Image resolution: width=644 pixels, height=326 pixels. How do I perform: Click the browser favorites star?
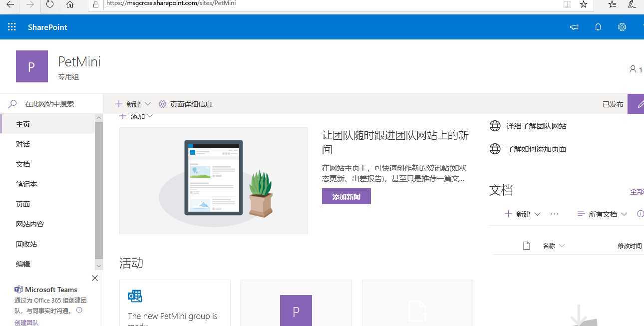click(x=584, y=4)
